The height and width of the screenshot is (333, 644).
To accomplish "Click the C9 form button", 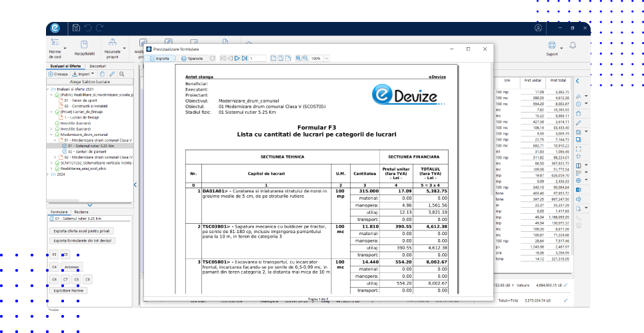I will click(87, 279).
